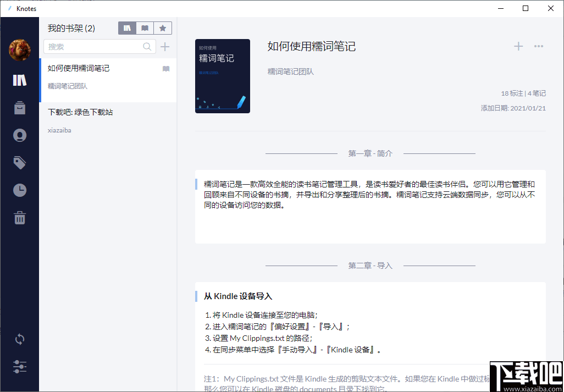Open the trash bin panel
564x392 pixels.
pyautogui.click(x=20, y=218)
